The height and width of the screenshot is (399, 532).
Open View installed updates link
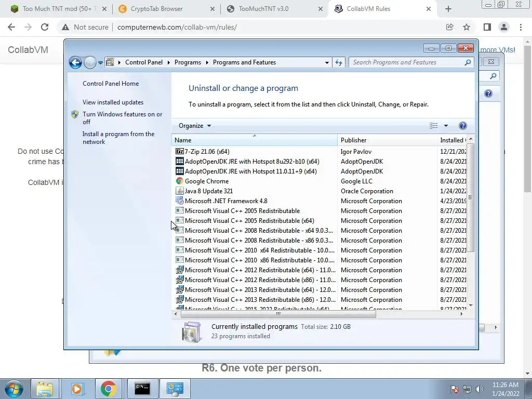coord(113,102)
